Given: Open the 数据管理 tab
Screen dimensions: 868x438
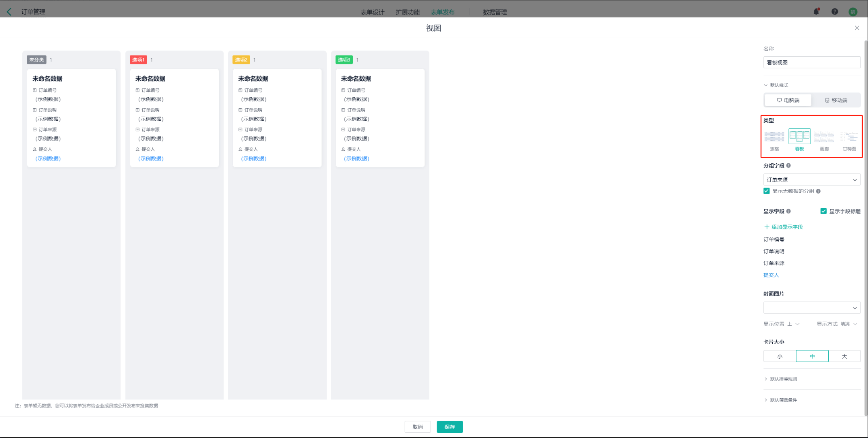Looking at the screenshot, I should coord(495,12).
